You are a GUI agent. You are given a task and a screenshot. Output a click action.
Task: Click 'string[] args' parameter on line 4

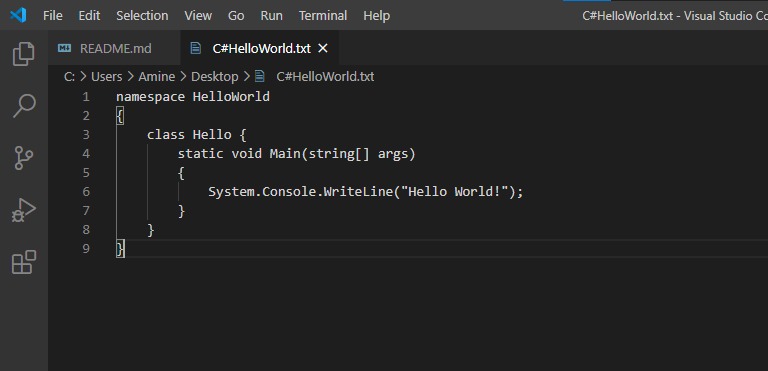pyautogui.click(x=358, y=154)
